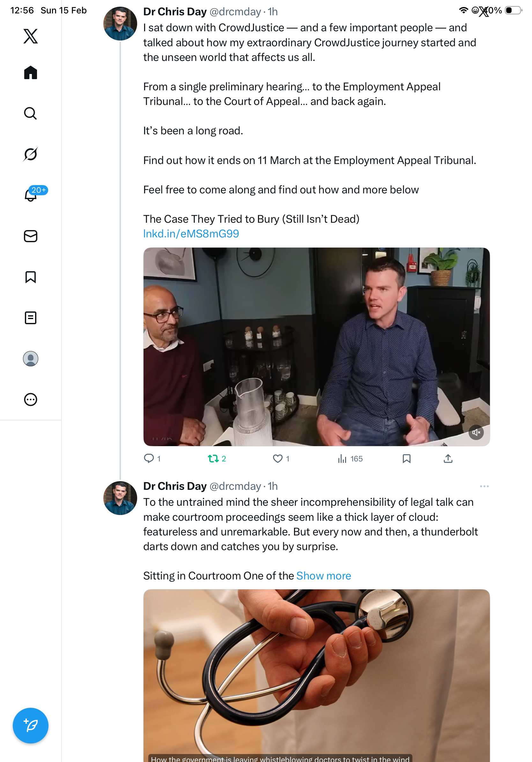Reply to the CrowdJustice post

(149, 459)
